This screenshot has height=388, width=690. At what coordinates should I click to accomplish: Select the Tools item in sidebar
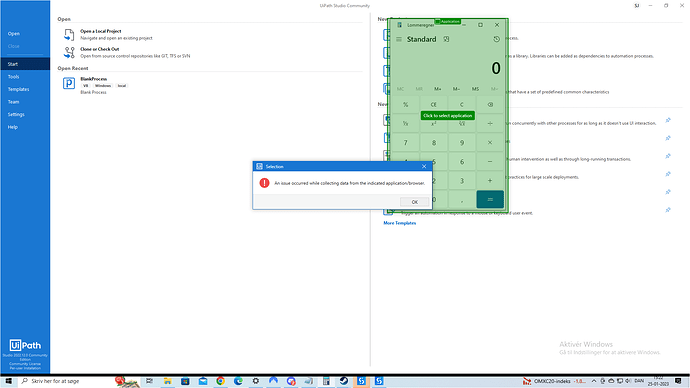(13, 77)
